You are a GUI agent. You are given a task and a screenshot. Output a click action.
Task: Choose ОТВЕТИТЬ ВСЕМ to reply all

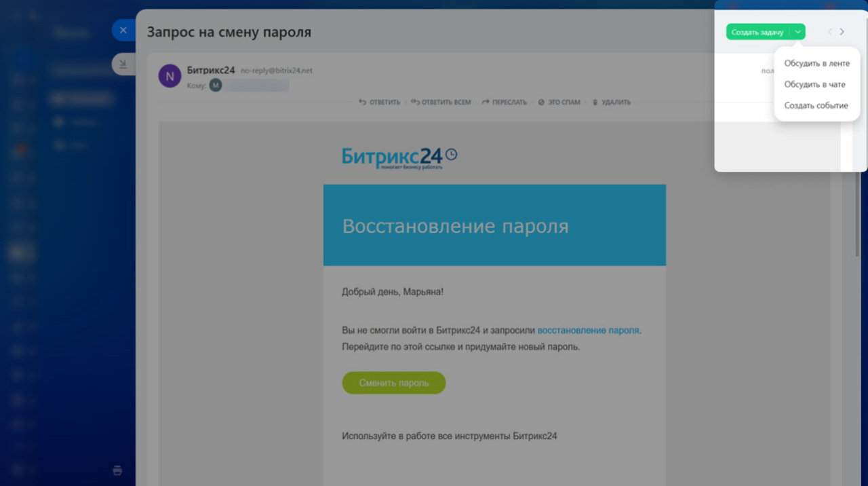(x=441, y=102)
